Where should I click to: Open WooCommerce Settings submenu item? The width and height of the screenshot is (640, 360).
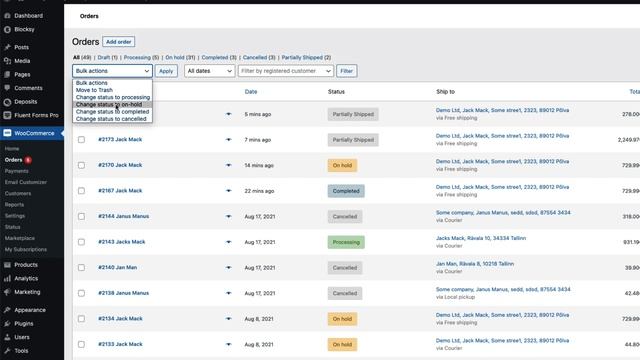tap(15, 216)
